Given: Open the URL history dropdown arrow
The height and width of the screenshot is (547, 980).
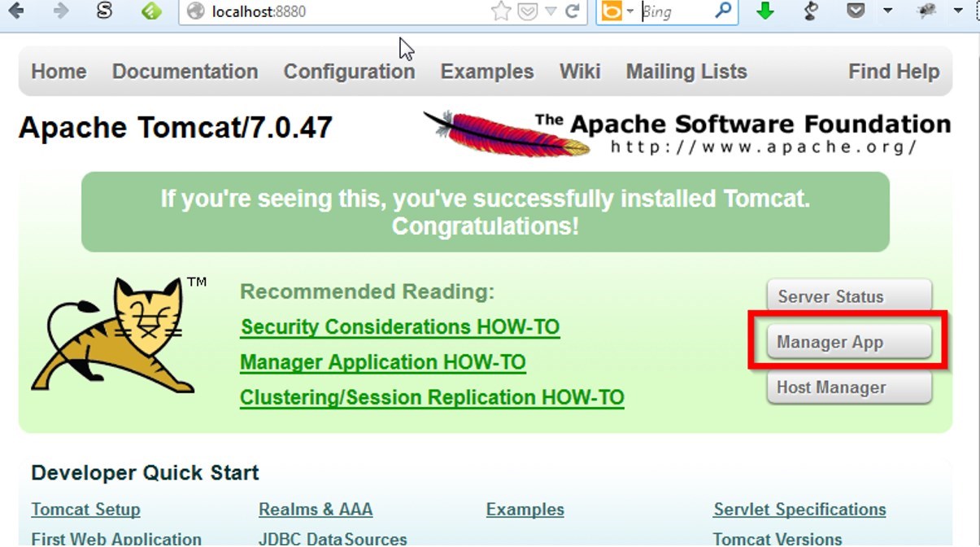Looking at the screenshot, I should click(550, 11).
